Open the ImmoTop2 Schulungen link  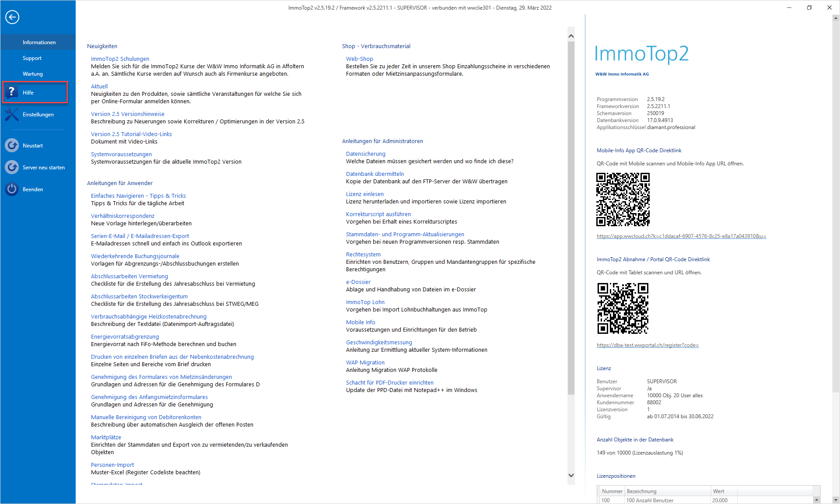click(120, 59)
